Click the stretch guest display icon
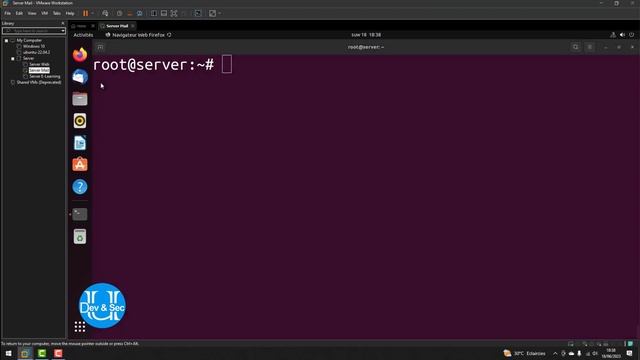This screenshot has height=360, width=640. pos(212,13)
